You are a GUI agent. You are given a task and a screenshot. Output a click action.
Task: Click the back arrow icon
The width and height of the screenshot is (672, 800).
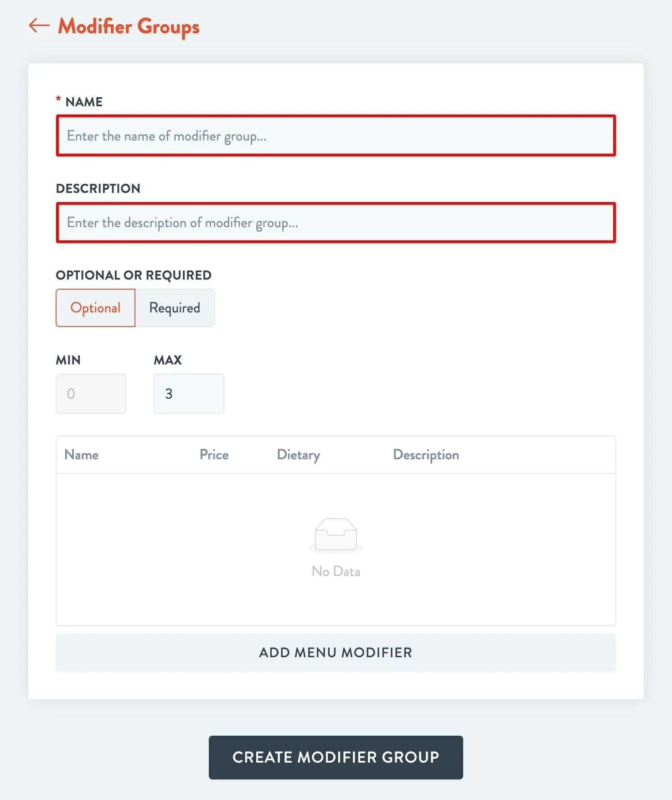(x=39, y=26)
